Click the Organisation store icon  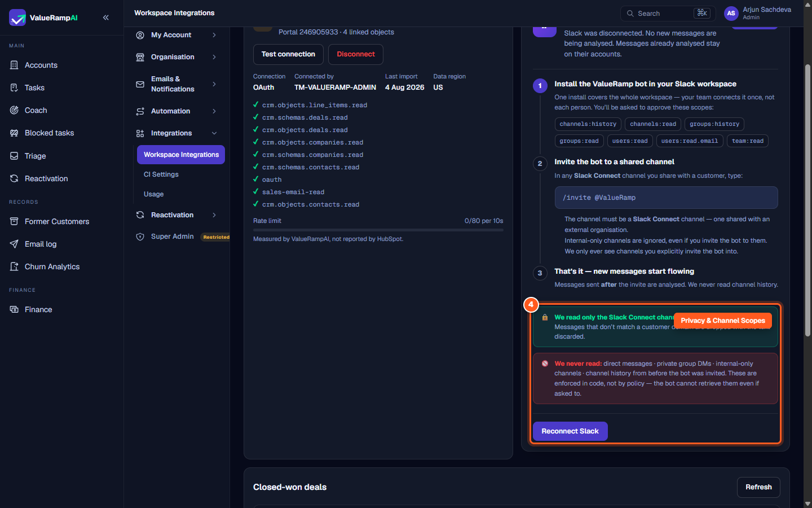point(140,57)
